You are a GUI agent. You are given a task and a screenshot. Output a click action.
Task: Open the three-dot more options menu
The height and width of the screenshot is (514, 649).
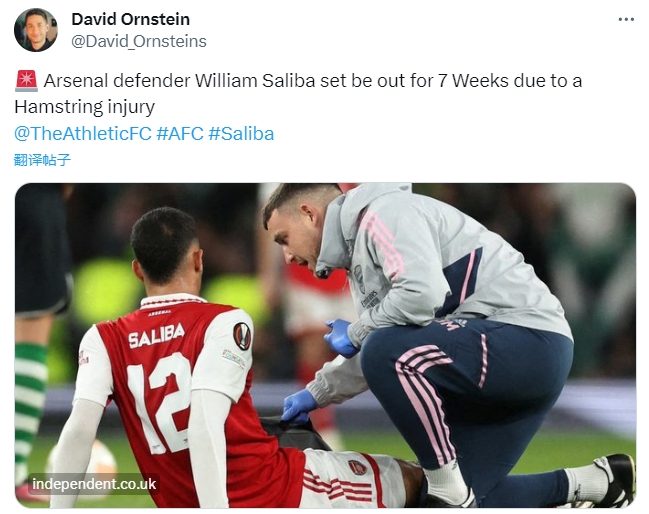pos(626,19)
